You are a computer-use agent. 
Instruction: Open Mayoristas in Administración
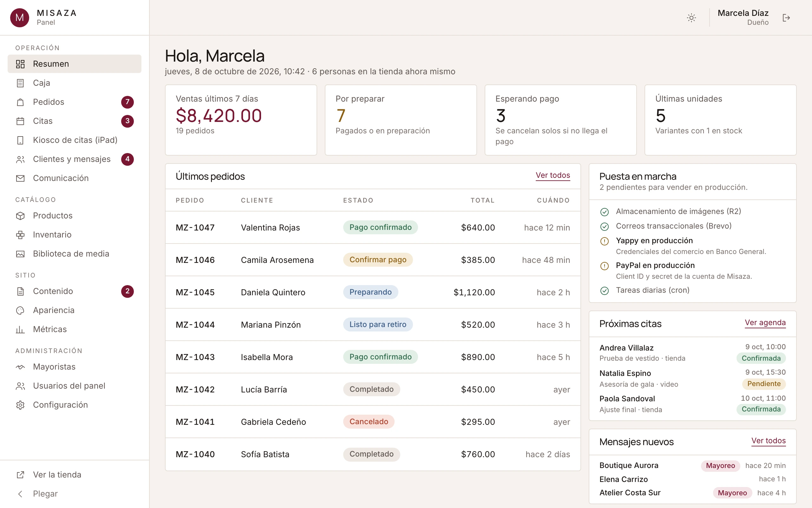[75, 367]
